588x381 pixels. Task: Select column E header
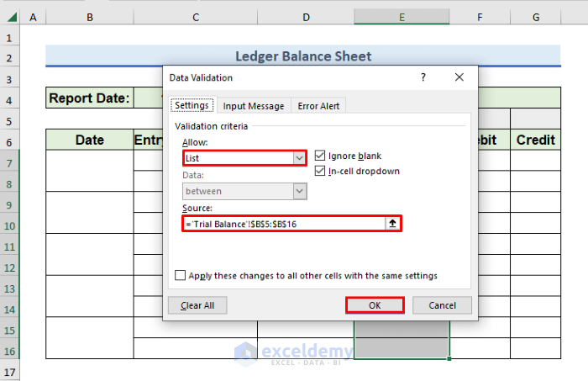coord(402,18)
